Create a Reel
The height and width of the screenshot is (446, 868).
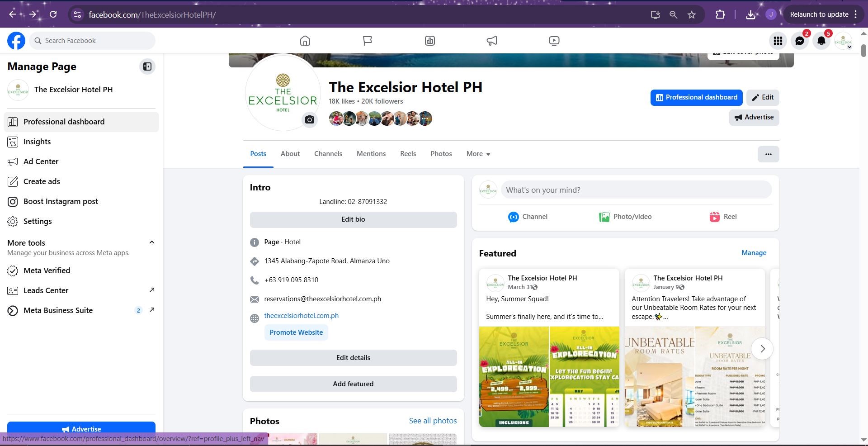coord(723,217)
